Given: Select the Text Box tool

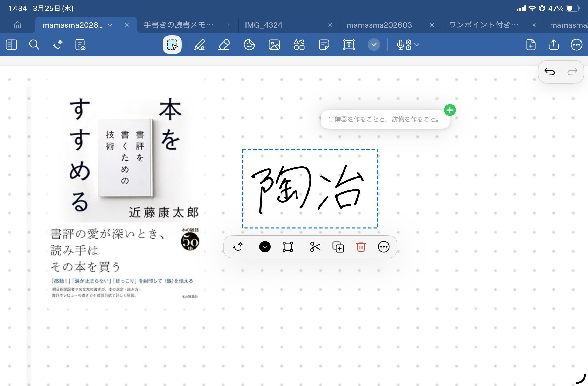Looking at the screenshot, I should coord(349,45).
